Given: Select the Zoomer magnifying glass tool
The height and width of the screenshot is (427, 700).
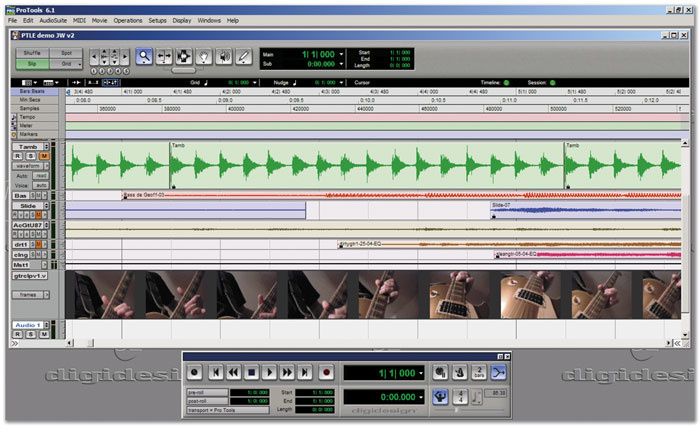Looking at the screenshot, I should click(144, 56).
